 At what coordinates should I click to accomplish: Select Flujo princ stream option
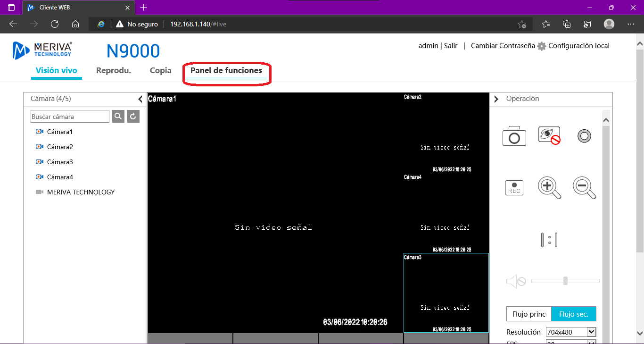[x=528, y=314]
